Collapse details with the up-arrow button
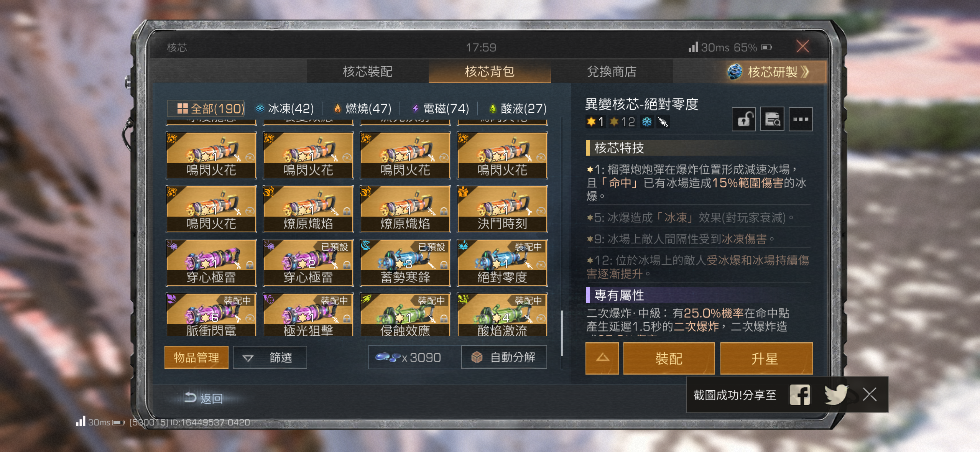Image resolution: width=980 pixels, height=452 pixels. click(602, 358)
